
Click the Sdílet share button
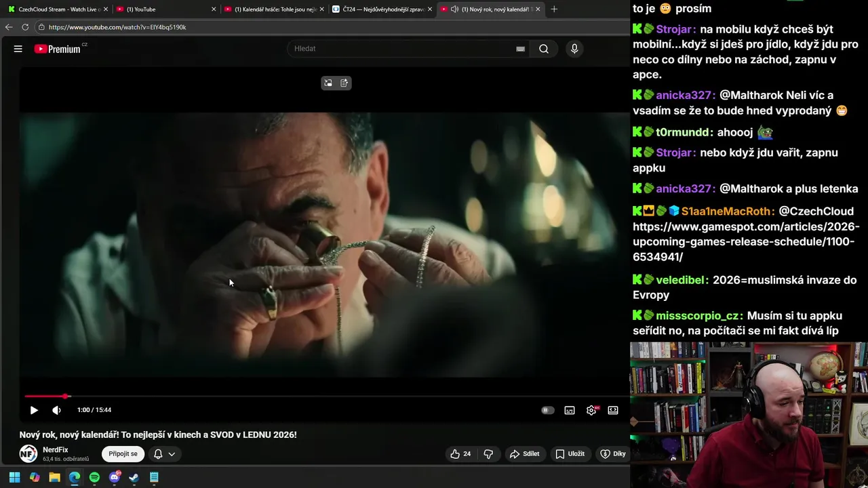(525, 454)
